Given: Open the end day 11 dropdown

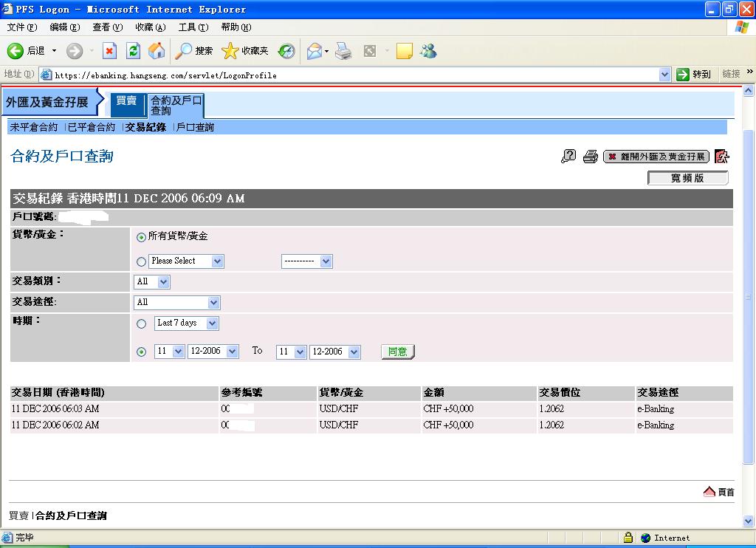Looking at the screenshot, I should click(x=291, y=352).
